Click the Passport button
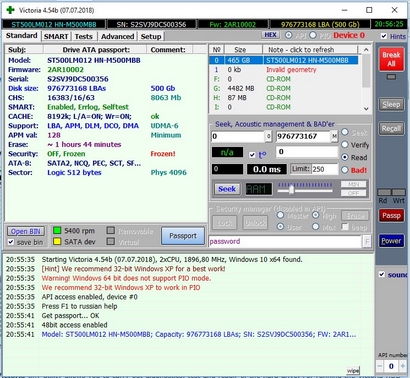410x378 pixels. pyautogui.click(x=183, y=236)
